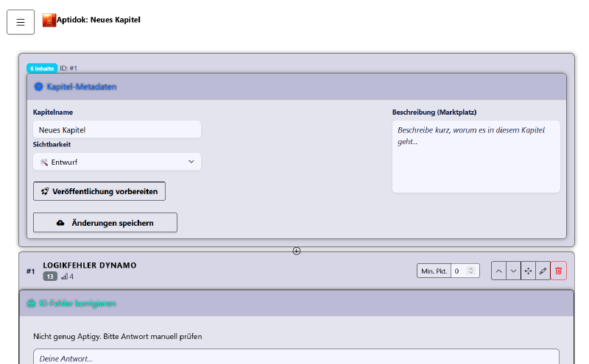589x364 pixels.
Task: Click the KI-Fehler korrigieren robot icon
Action: coord(32,303)
